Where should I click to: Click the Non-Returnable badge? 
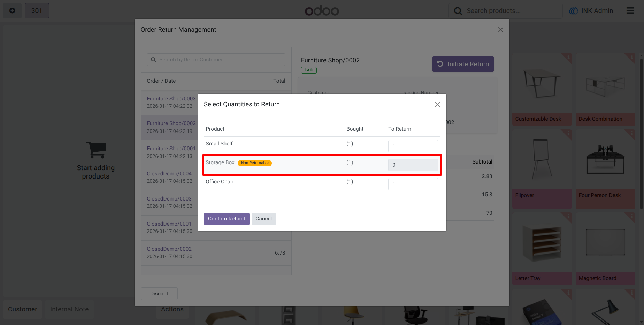click(255, 163)
